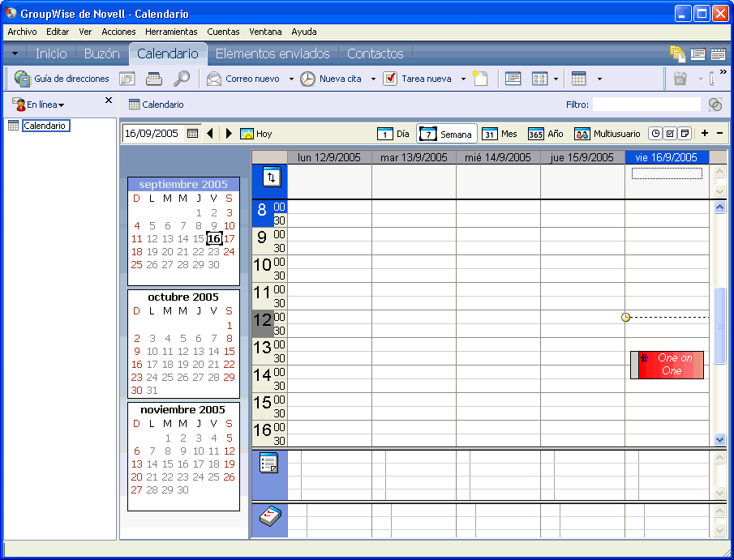The image size is (734, 560).
Task: Open the Cuentas menu
Action: pos(223,32)
